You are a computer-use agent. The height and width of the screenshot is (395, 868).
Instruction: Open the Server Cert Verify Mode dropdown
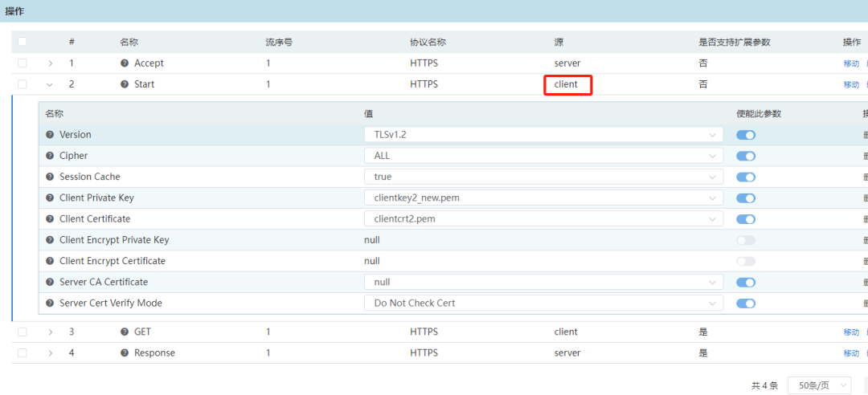(x=543, y=303)
